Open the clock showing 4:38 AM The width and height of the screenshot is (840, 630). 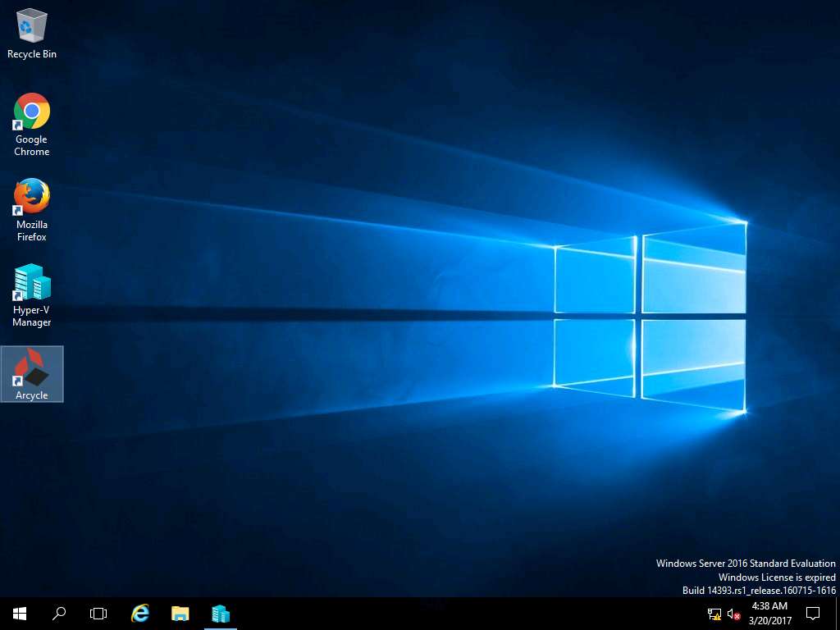pos(769,614)
